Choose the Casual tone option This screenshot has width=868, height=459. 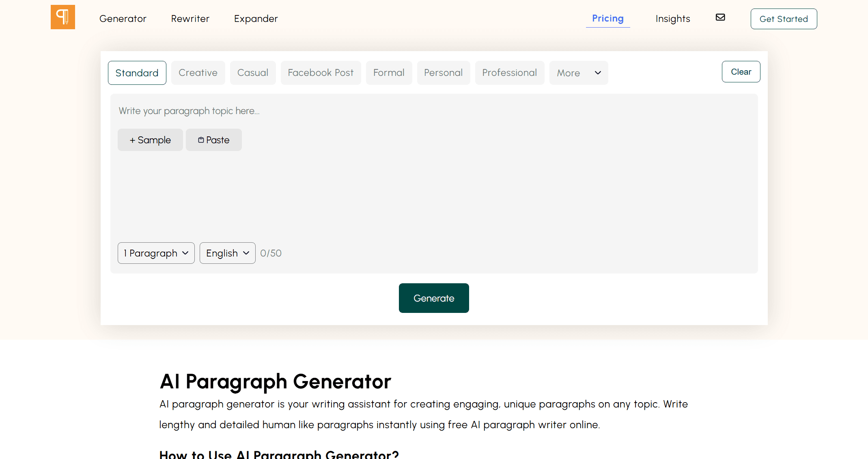click(x=252, y=73)
